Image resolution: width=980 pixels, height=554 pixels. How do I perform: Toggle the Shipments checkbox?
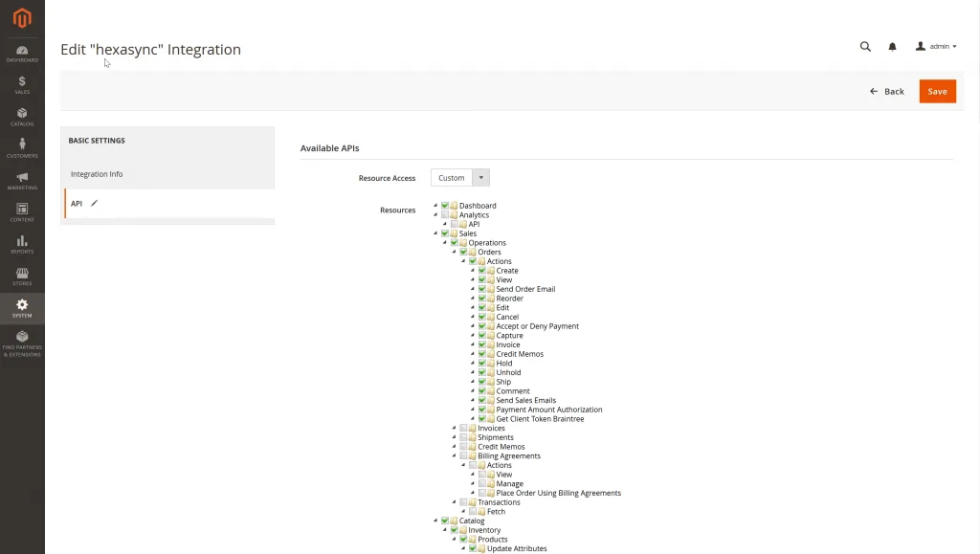[464, 437]
